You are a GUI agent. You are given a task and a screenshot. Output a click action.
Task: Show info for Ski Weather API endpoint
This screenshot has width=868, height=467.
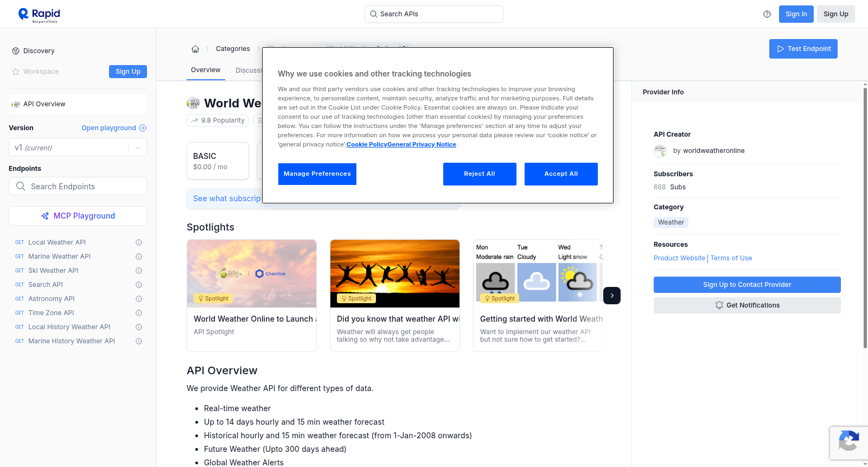click(x=139, y=271)
